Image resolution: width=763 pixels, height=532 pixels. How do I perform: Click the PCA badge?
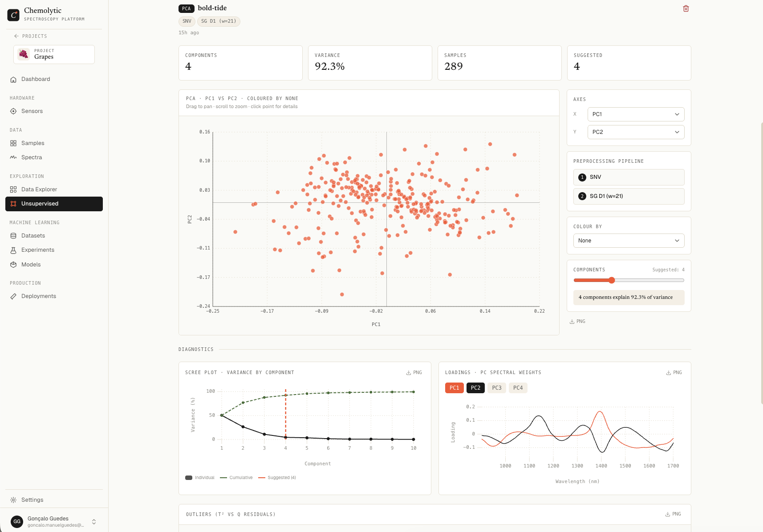187,8
